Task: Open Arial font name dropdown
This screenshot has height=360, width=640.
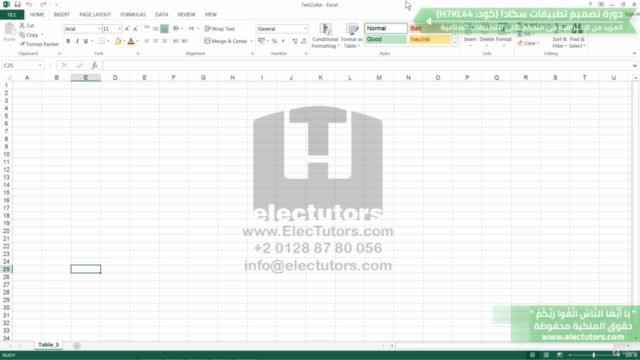Action: pyautogui.click(x=99, y=29)
